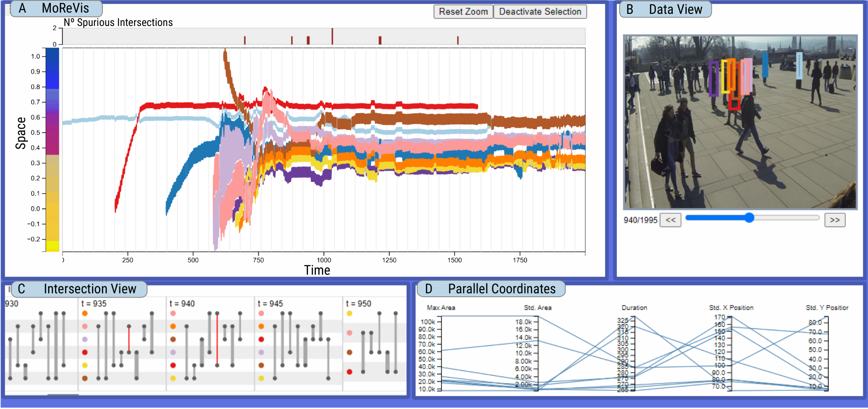Click the Reset Zoom button
Image resolution: width=868 pixels, height=409 pixels.
pos(463,12)
